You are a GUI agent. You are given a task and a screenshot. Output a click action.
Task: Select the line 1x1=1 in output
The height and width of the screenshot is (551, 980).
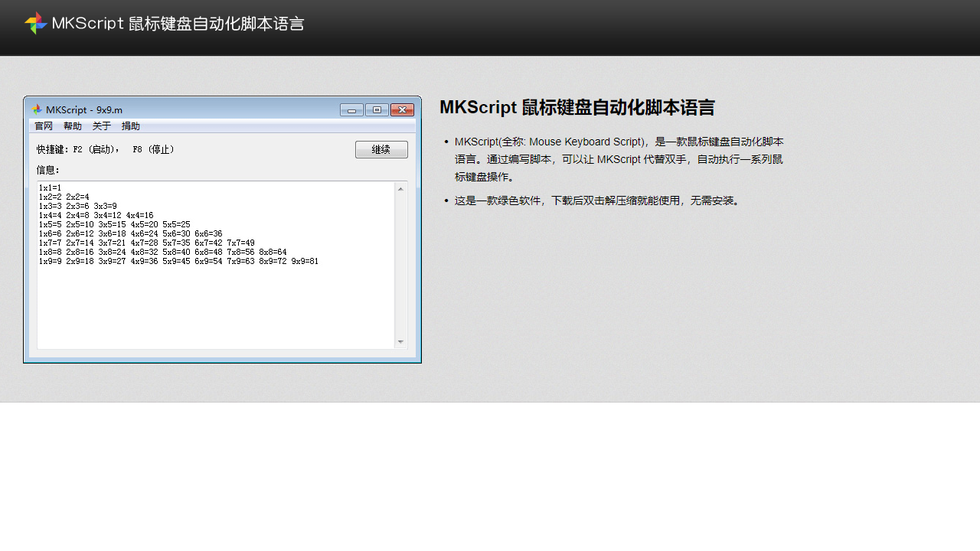point(50,187)
